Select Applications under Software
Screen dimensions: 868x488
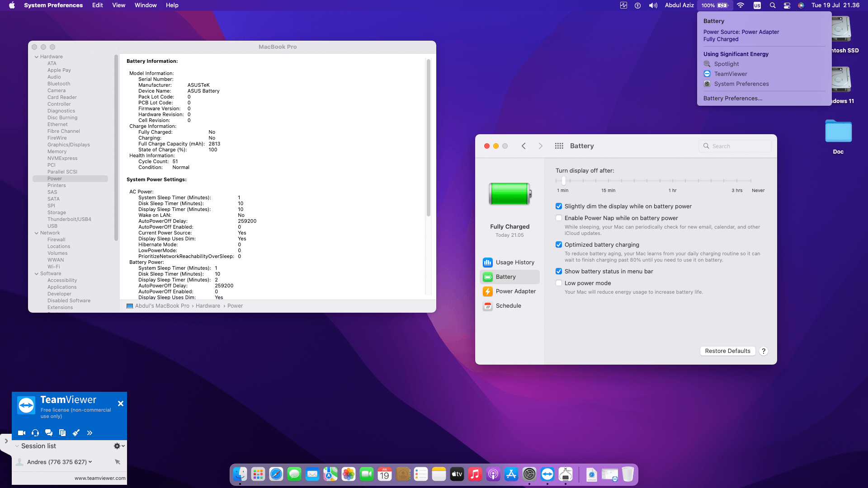62,287
